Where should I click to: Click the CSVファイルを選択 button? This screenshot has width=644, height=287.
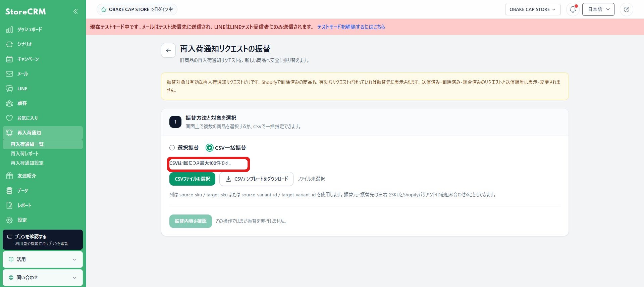pyautogui.click(x=192, y=179)
